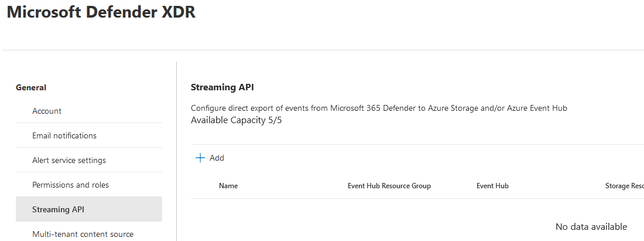
Task: Select Streaming API in sidebar
Action: coord(89,209)
